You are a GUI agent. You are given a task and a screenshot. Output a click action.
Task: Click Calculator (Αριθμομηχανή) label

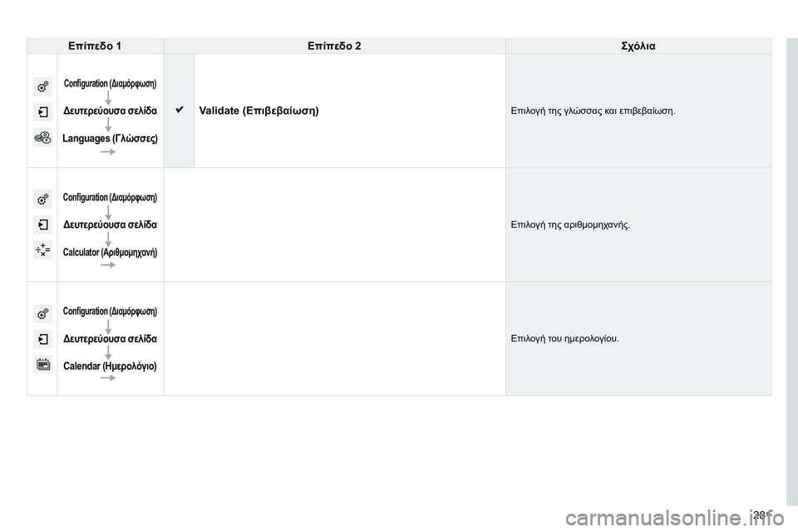[110, 252]
